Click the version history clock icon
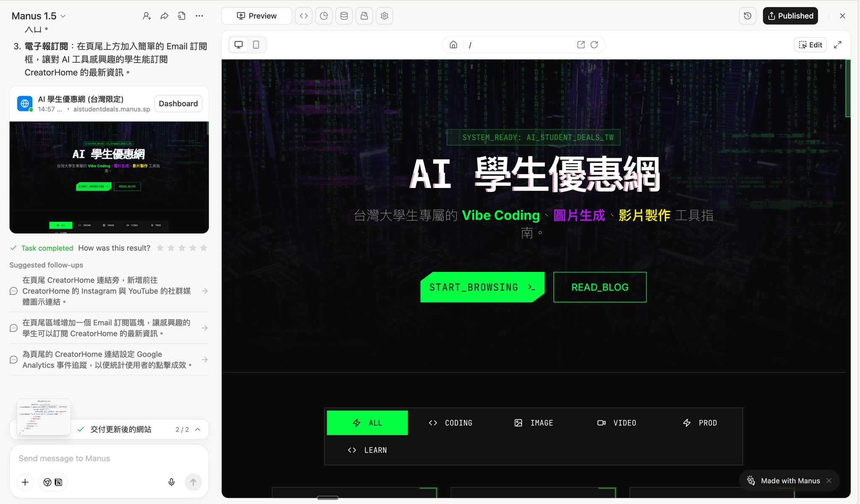860x504 pixels. pyautogui.click(x=747, y=16)
